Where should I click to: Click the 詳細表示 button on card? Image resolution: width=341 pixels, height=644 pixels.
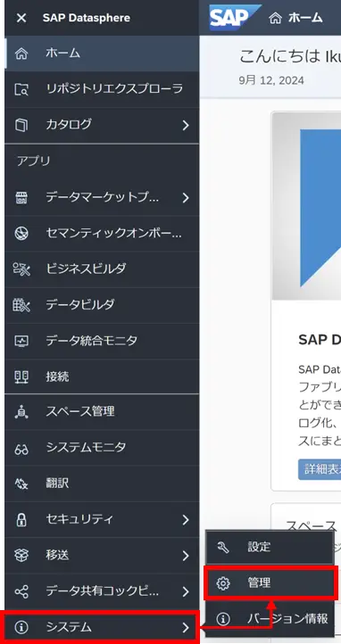[320, 469]
